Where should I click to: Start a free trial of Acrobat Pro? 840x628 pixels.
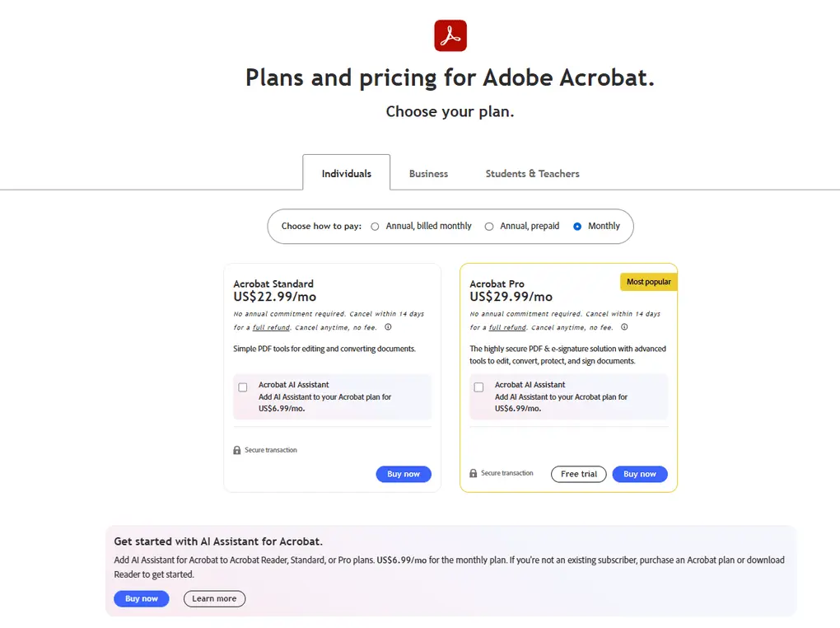click(578, 474)
